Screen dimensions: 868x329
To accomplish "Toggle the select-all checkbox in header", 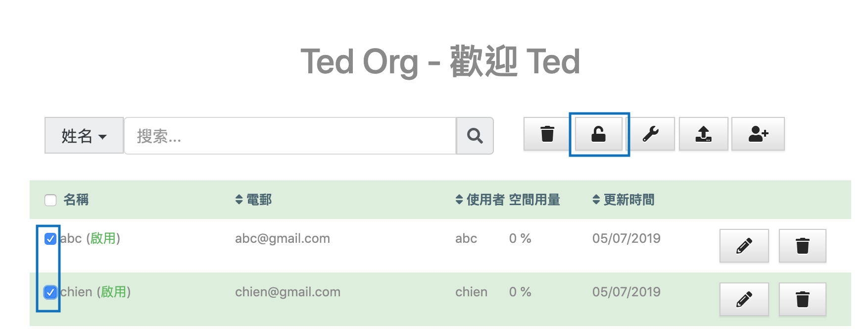I will (50, 200).
